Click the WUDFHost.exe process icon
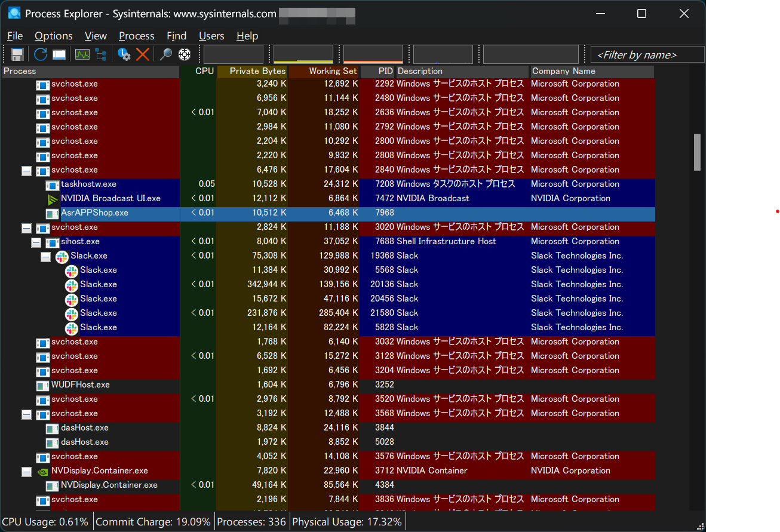780x532 pixels. [43, 386]
